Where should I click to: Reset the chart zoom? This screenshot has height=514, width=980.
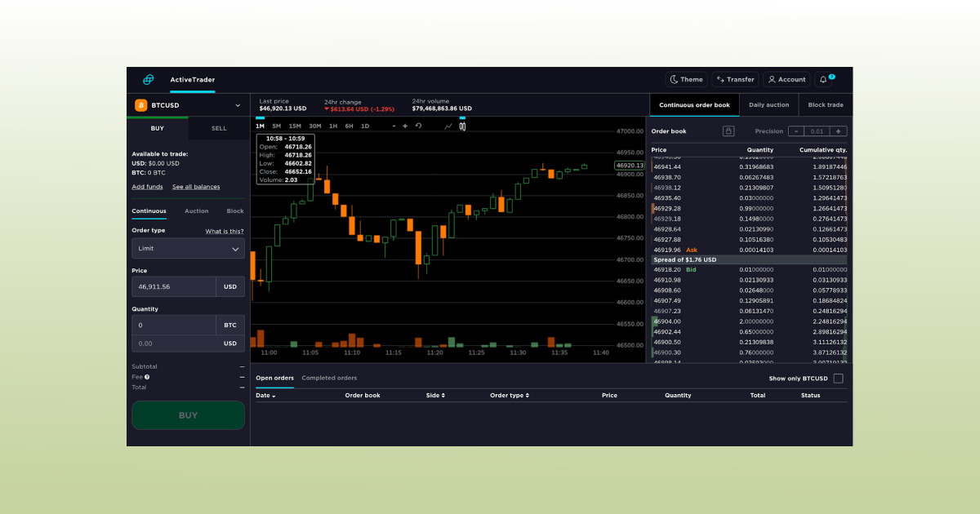click(x=418, y=126)
